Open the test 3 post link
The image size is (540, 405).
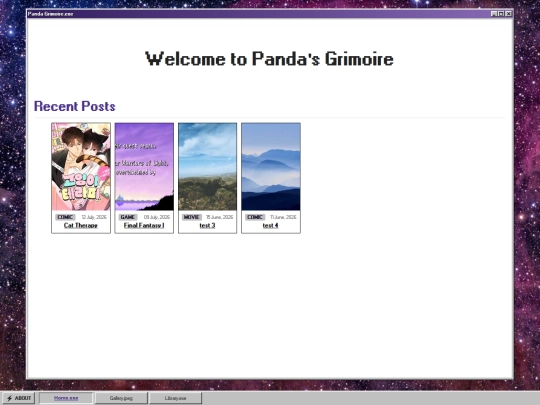(207, 226)
